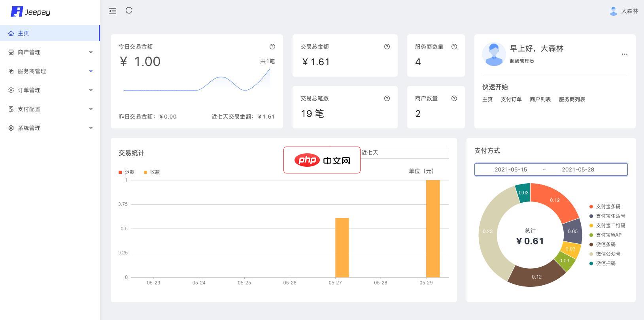Open the 商户管理 menu
The height and width of the screenshot is (320, 644).
click(50, 52)
